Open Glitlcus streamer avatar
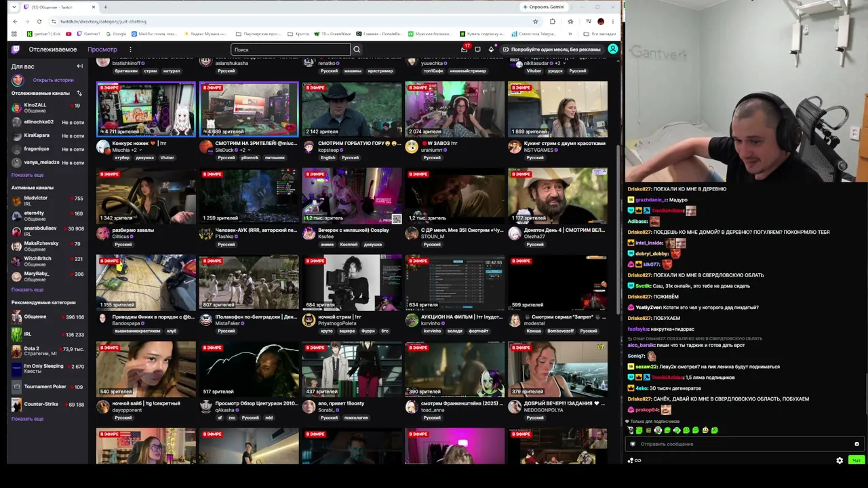868x488 pixels. [x=103, y=234]
